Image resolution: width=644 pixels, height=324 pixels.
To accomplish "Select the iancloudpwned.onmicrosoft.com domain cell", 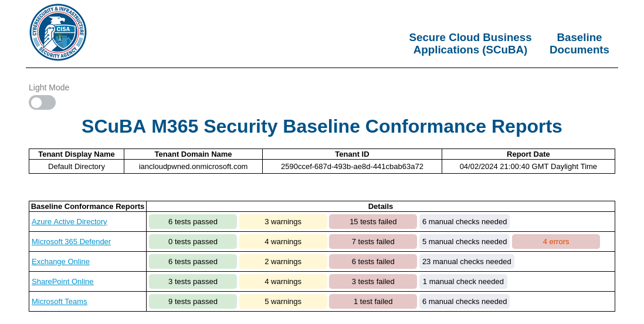I will point(193,167).
